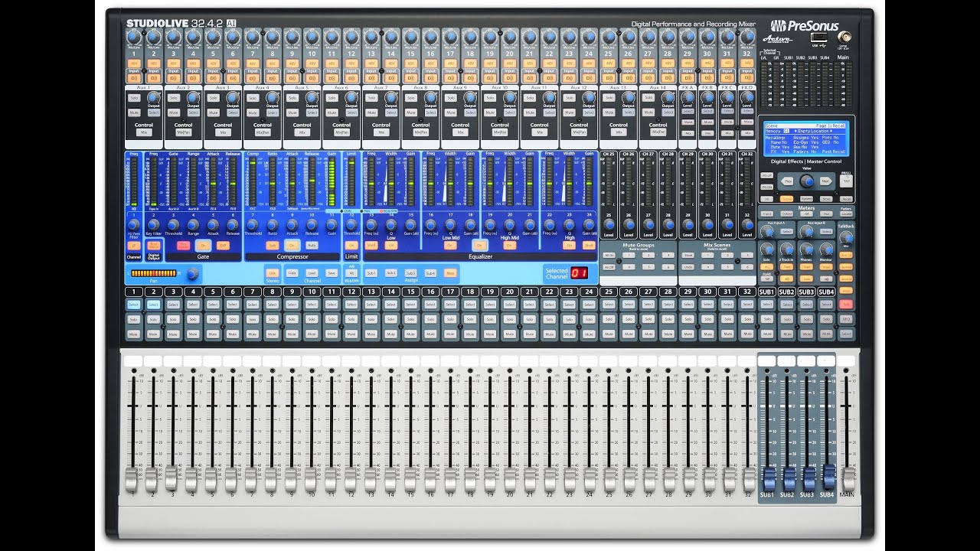This screenshot has height=551, width=980.
Task: Click the Compressor makeup Gain knob
Action: pyautogui.click(x=332, y=225)
